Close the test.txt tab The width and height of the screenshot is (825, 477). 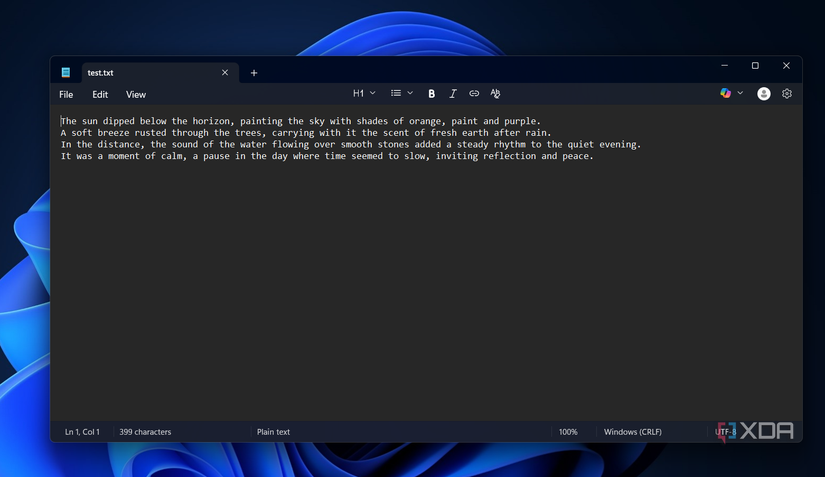(225, 73)
